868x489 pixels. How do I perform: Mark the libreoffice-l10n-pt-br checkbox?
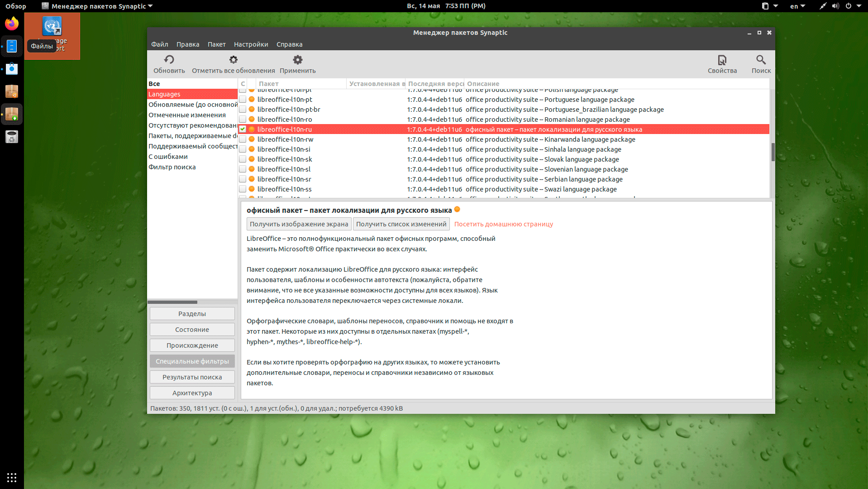(x=243, y=110)
